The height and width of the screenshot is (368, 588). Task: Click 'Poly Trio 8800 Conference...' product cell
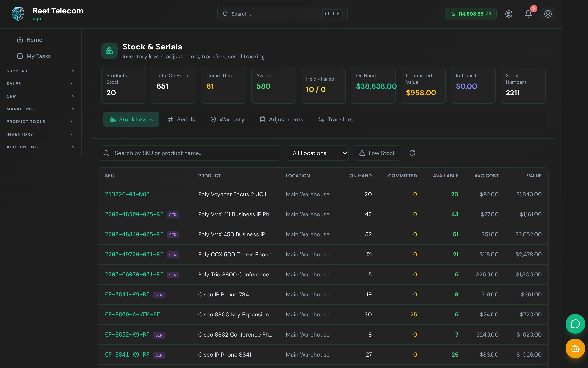click(x=235, y=274)
